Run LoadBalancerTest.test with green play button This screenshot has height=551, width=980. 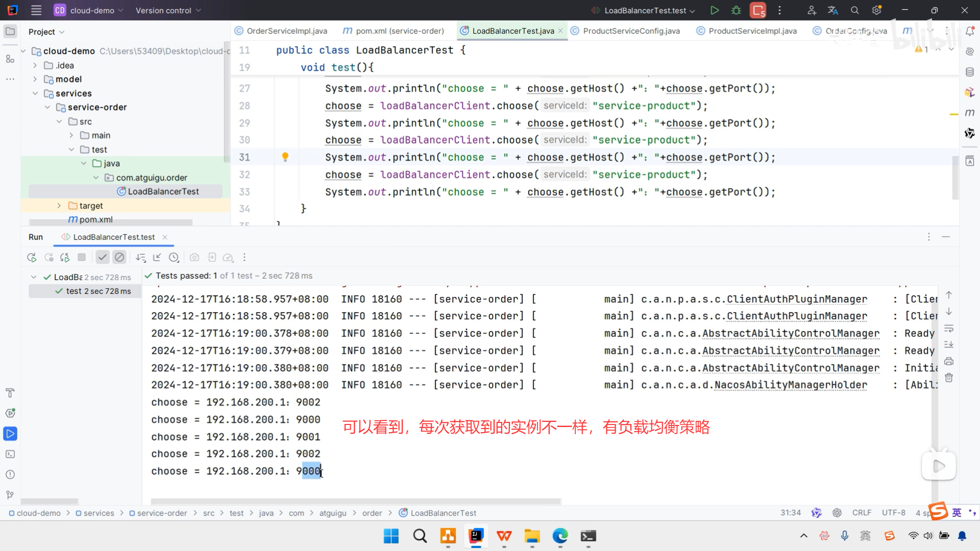[715, 10]
